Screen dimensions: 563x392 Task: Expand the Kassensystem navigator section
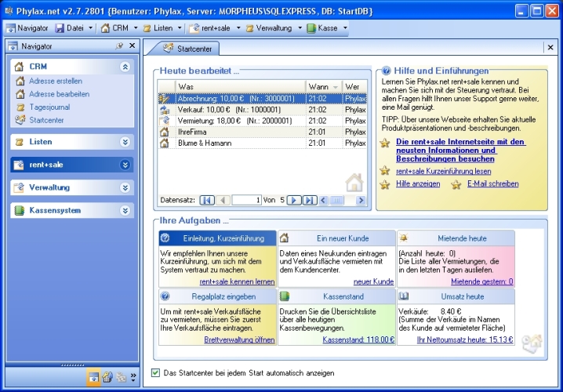tap(124, 211)
